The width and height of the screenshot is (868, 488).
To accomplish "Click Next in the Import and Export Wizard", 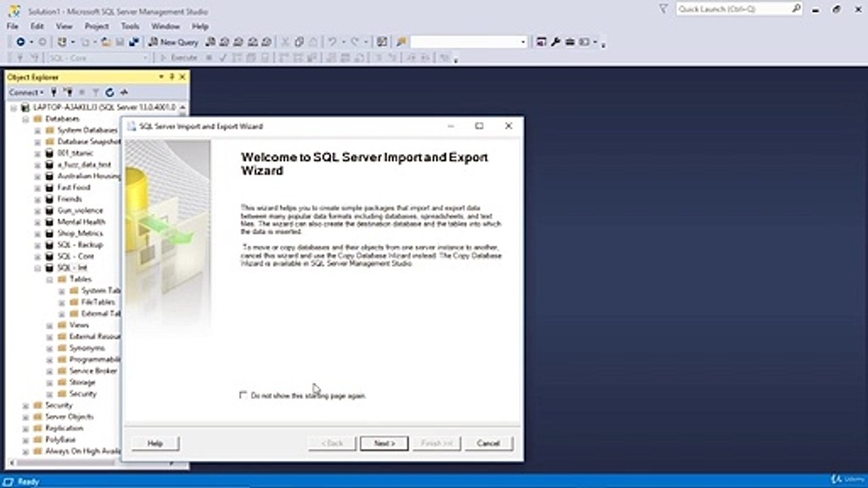I will 384,443.
